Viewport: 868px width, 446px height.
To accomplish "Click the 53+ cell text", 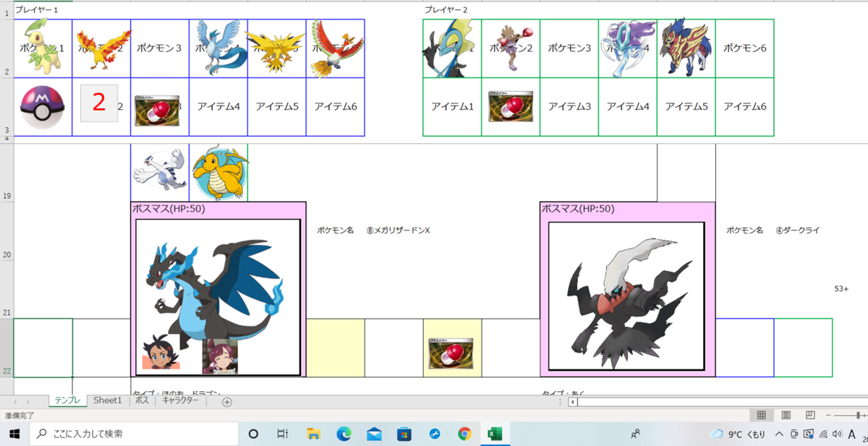I will click(841, 288).
